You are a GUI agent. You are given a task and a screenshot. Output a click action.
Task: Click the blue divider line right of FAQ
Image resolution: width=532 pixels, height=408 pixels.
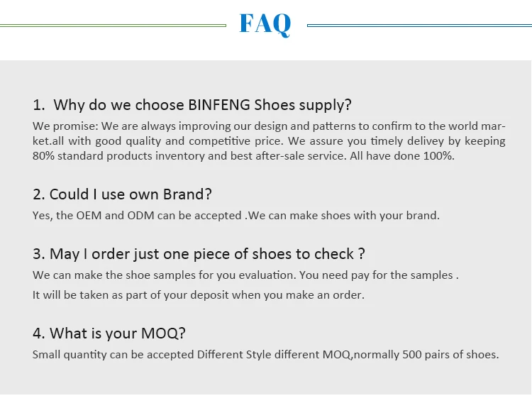click(x=419, y=26)
